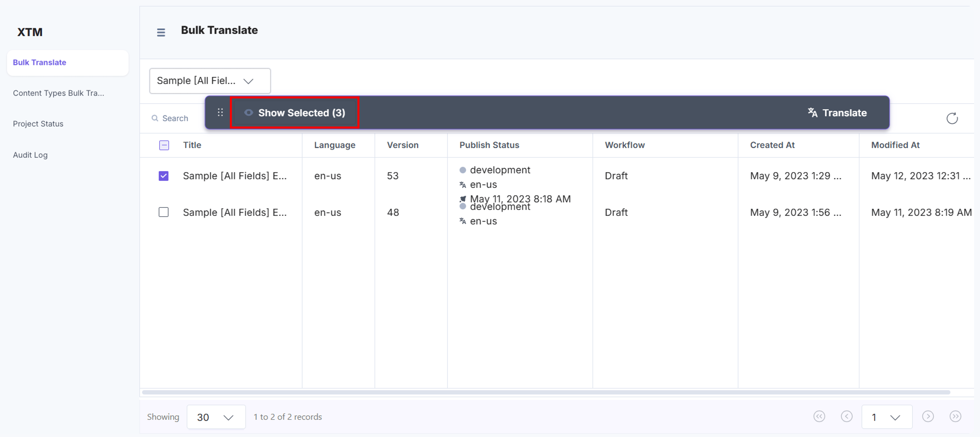Click the Publish Status column header

tap(489, 145)
